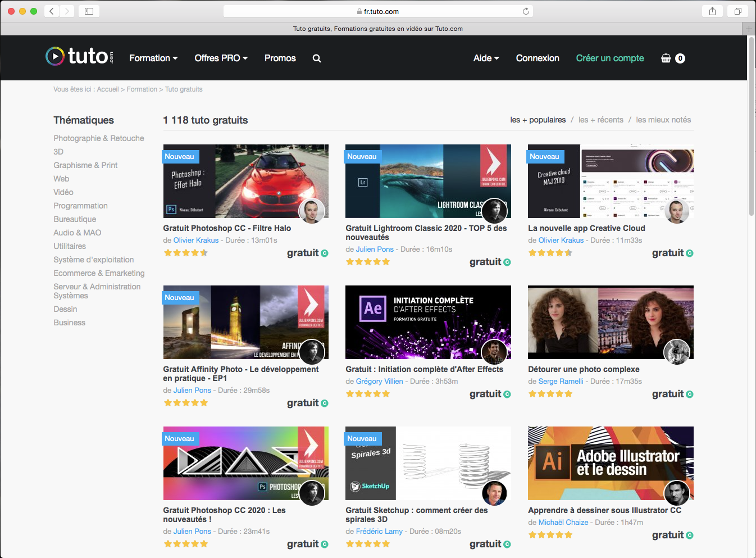
Task: Select Photographie & Retouche theme
Action: click(99, 138)
